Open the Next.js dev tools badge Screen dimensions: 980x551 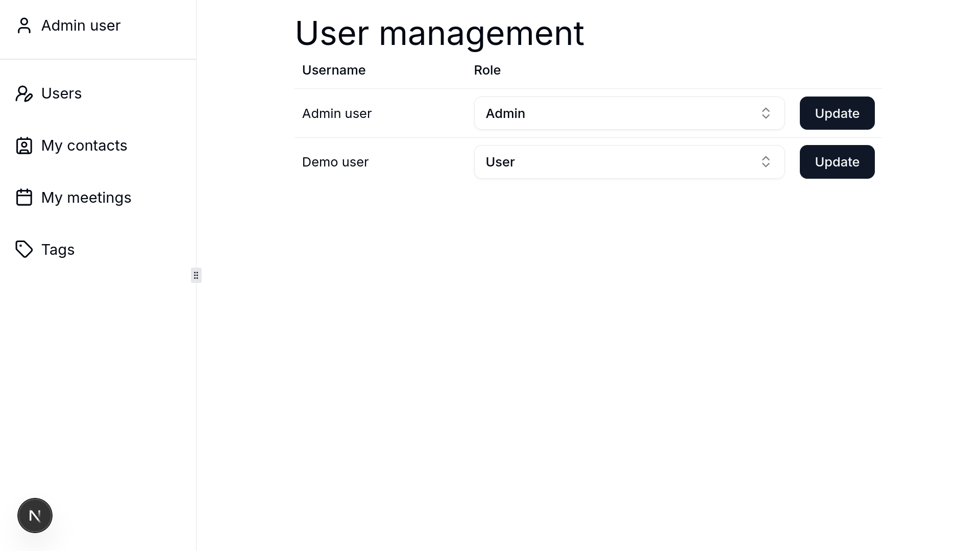[x=35, y=515]
